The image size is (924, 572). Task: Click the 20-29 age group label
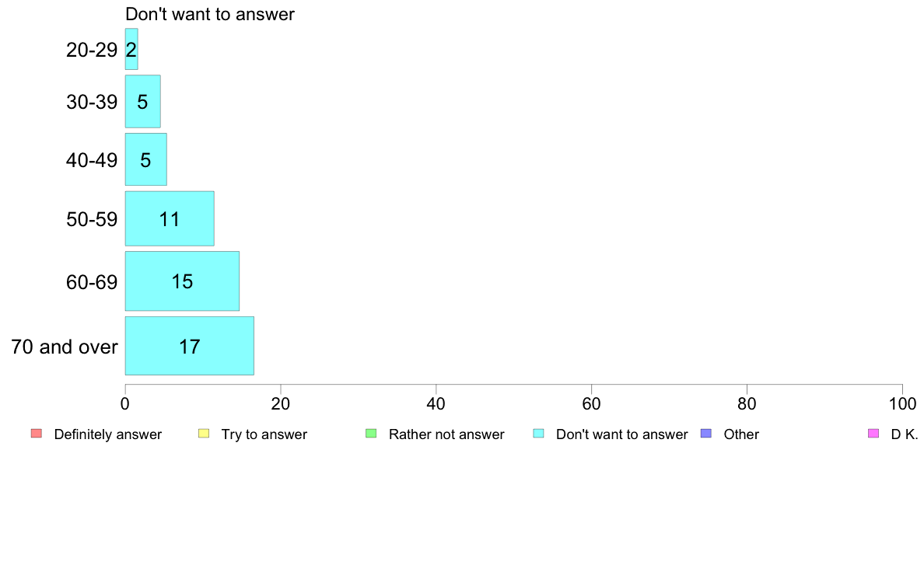coord(92,50)
